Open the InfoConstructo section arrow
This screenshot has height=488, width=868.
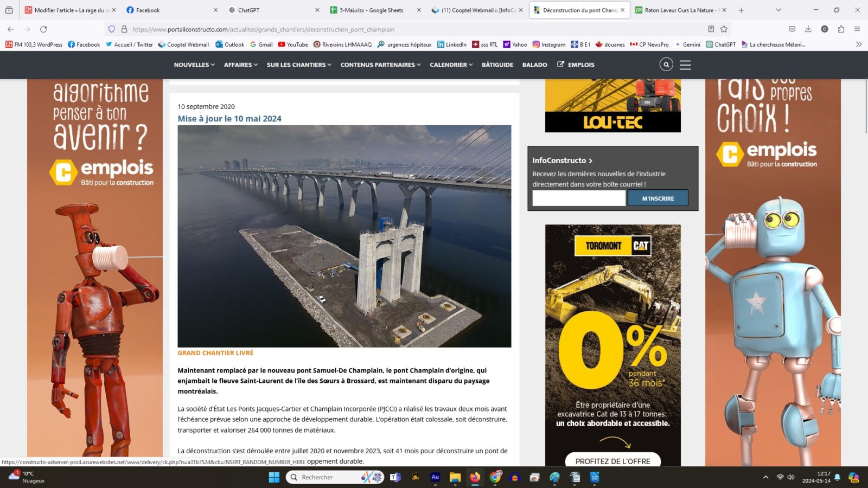(x=590, y=160)
